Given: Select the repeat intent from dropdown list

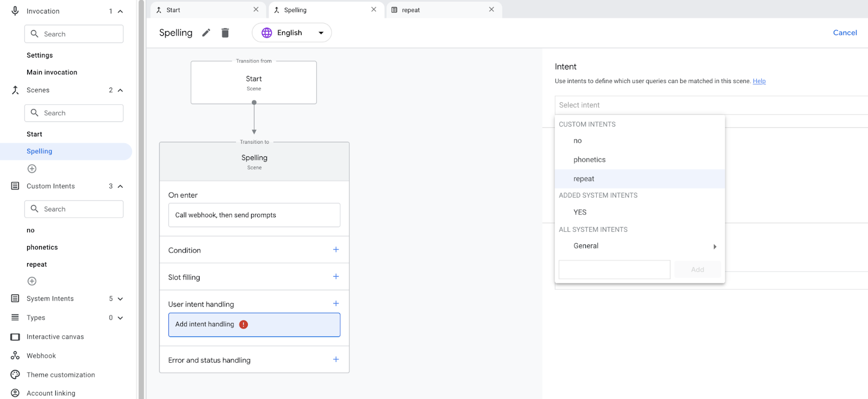Looking at the screenshot, I should coord(584,179).
